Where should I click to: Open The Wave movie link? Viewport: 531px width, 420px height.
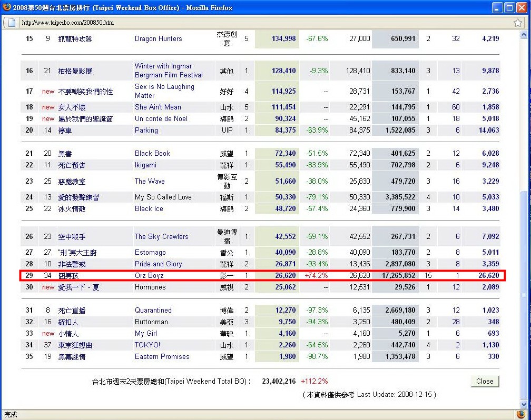pos(150,181)
